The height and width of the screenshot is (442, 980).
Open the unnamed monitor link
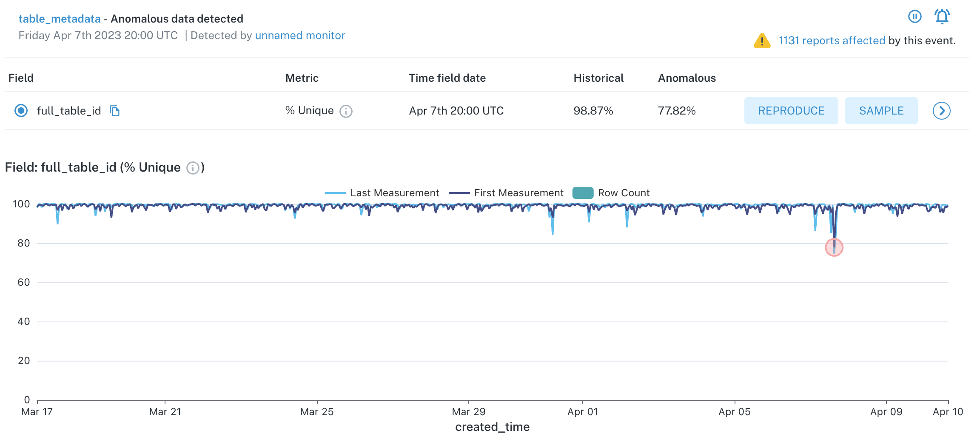click(300, 35)
